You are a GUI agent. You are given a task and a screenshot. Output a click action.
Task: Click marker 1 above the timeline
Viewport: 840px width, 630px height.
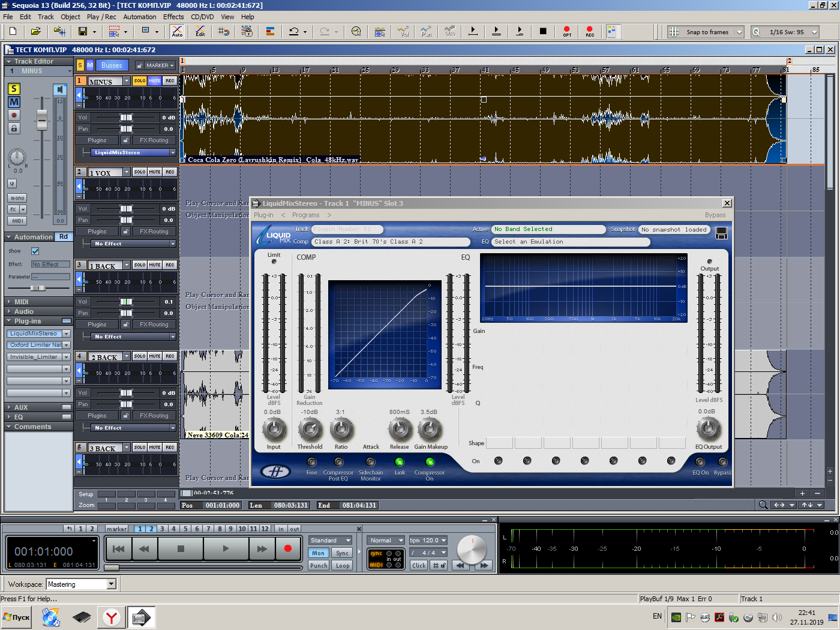182,61
